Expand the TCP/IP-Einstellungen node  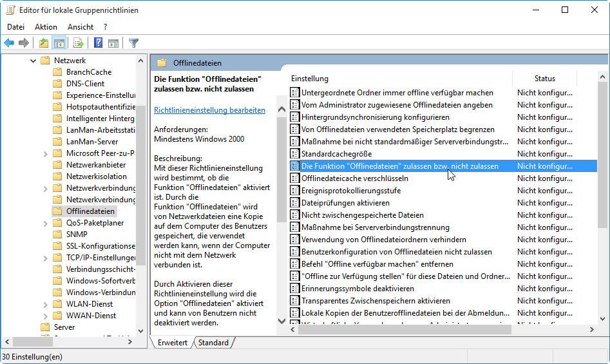coord(46,258)
